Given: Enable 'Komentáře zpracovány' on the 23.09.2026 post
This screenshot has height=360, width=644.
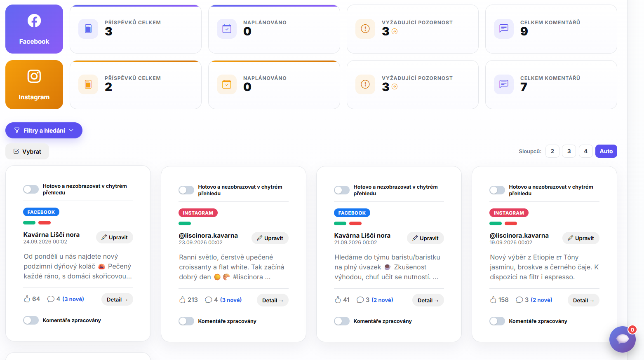Looking at the screenshot, I should [186, 321].
